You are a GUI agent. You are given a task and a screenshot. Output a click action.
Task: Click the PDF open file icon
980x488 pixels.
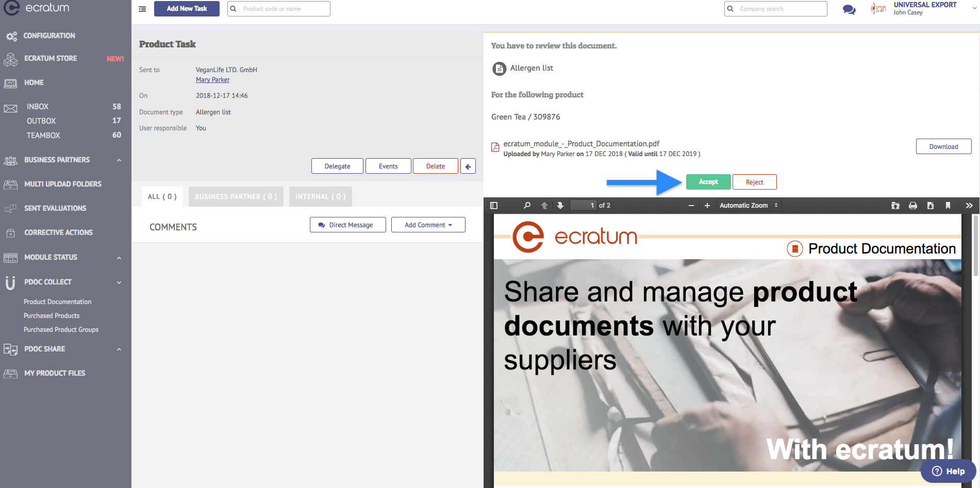[895, 206]
